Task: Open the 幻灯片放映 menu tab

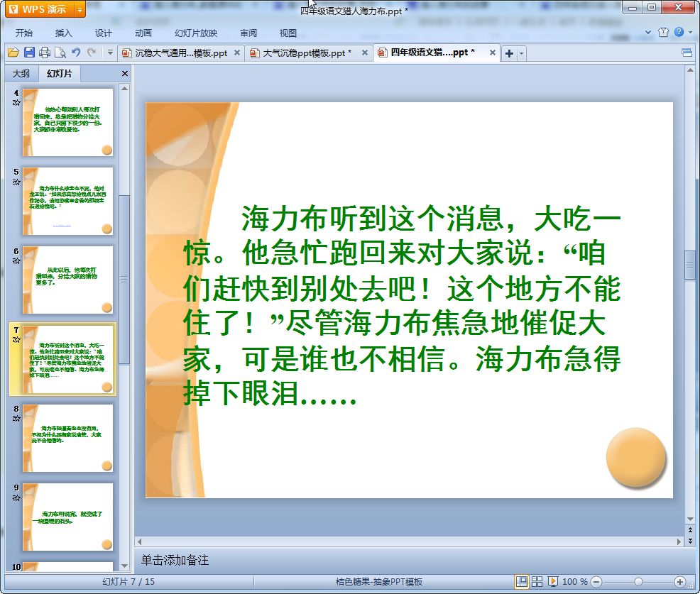Action: [196, 33]
